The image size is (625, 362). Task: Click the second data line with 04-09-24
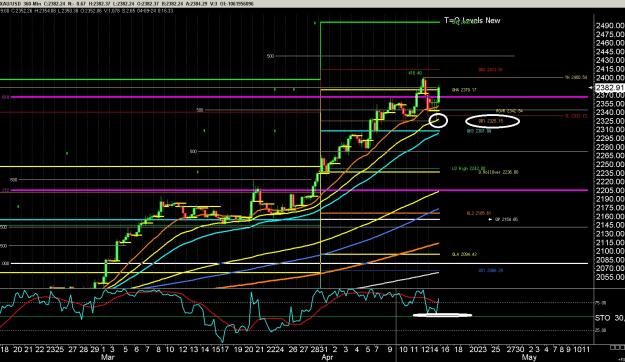[x=86, y=11]
